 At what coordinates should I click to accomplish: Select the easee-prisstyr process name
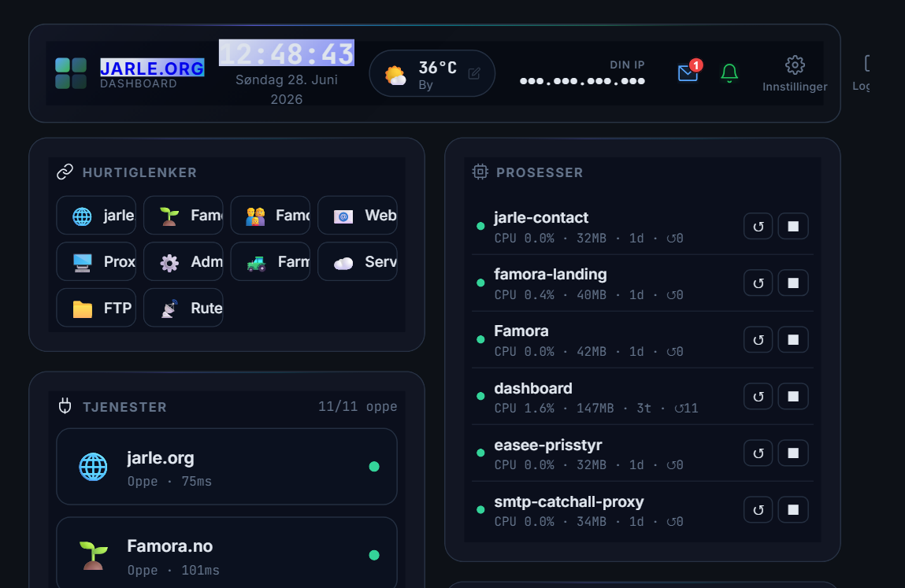pyautogui.click(x=547, y=445)
